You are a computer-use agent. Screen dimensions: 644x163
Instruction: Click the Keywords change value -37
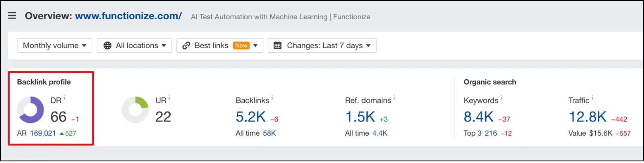(504, 119)
